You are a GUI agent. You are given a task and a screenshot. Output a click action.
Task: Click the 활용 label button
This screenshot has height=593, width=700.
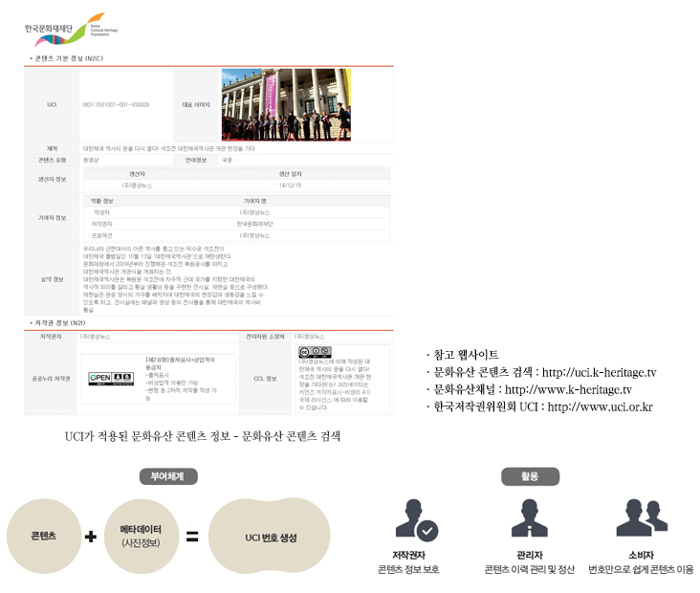[530, 476]
